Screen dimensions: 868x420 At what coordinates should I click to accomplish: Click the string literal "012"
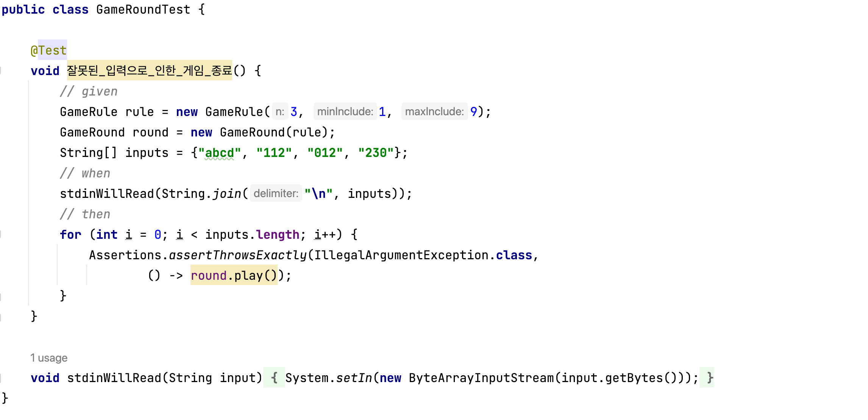click(x=325, y=153)
